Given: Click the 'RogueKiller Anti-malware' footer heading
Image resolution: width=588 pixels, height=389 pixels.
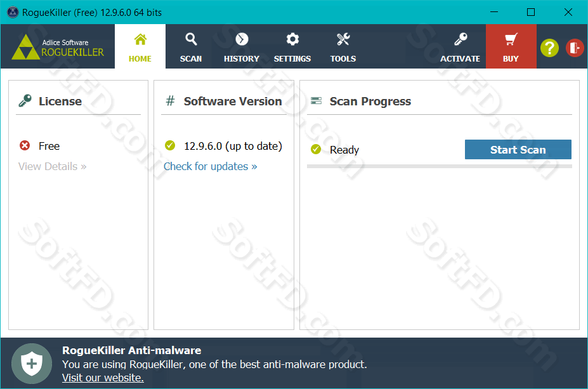Looking at the screenshot, I should 132,350.
